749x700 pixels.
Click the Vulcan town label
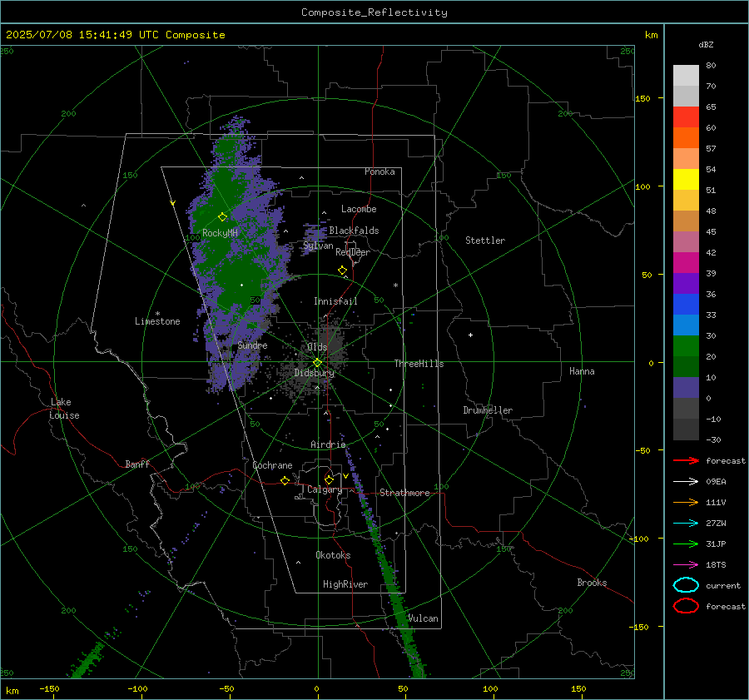[x=424, y=618]
